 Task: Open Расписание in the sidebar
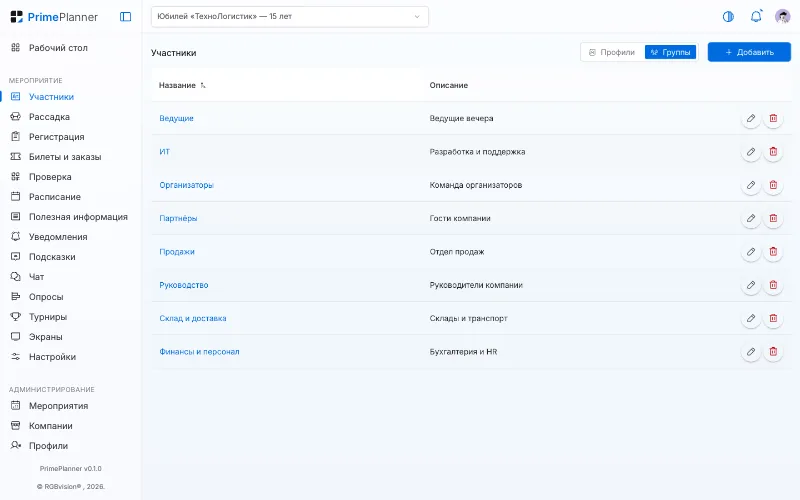70,197
